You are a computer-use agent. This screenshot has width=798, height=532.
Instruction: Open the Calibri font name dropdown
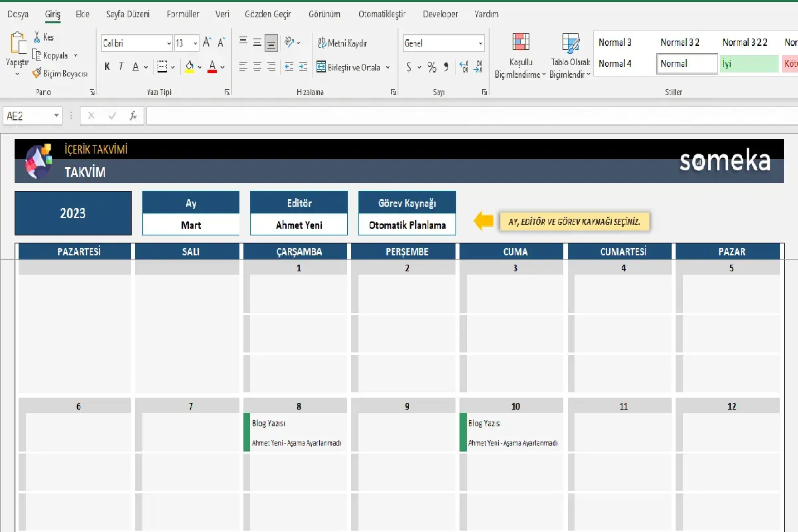(169, 43)
